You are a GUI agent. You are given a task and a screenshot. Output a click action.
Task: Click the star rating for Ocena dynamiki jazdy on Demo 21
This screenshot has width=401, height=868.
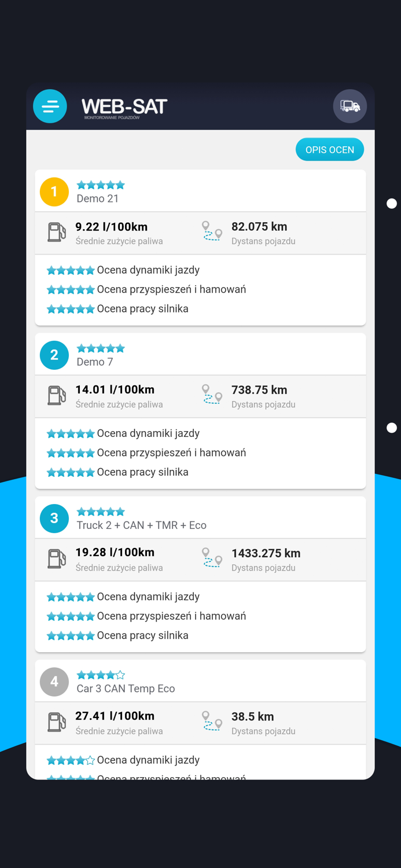click(71, 270)
